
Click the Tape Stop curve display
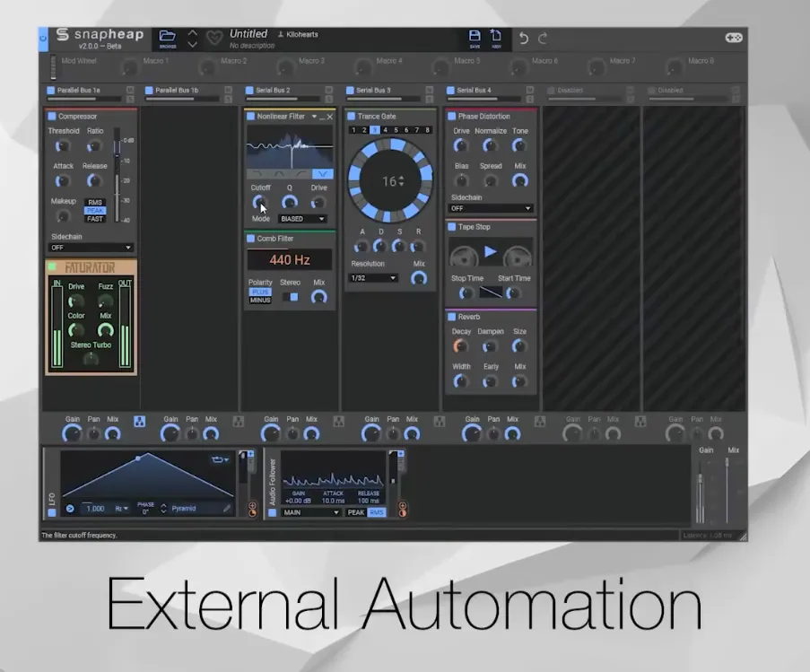pos(491,292)
